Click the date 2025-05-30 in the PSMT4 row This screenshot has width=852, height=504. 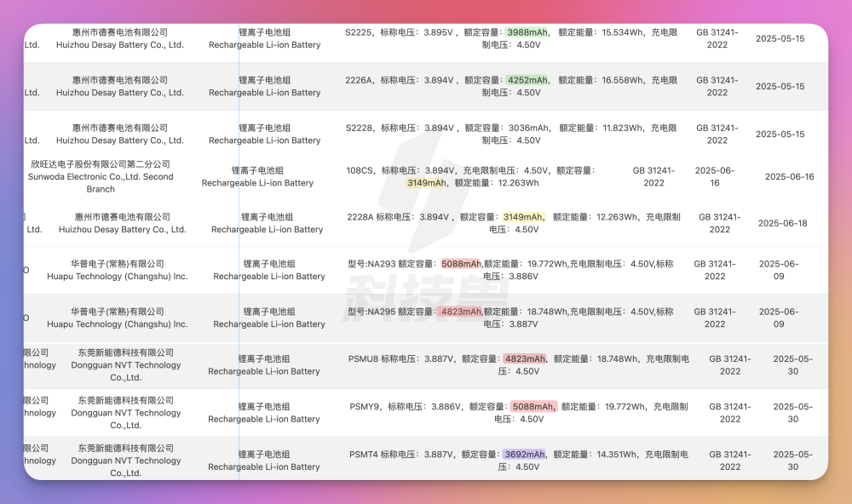click(792, 461)
